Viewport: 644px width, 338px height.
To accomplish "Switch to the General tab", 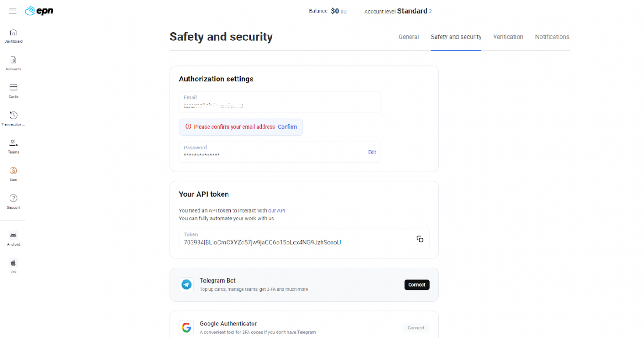I will (409, 37).
